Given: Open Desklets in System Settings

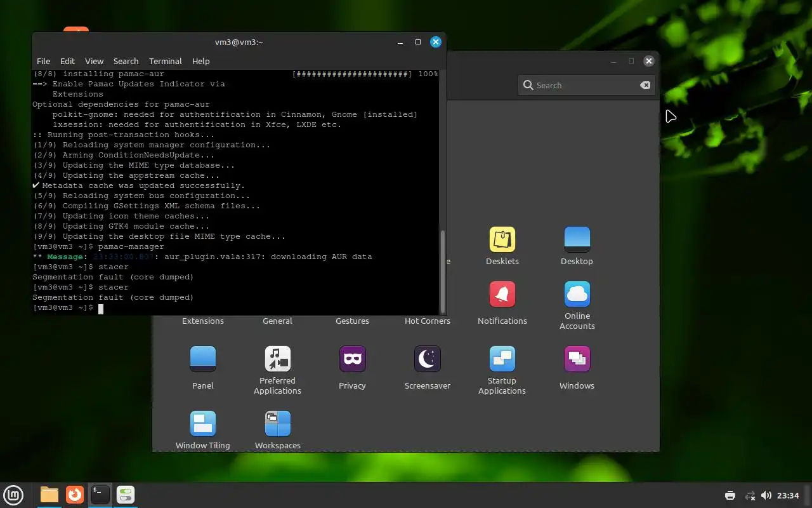Looking at the screenshot, I should point(502,246).
